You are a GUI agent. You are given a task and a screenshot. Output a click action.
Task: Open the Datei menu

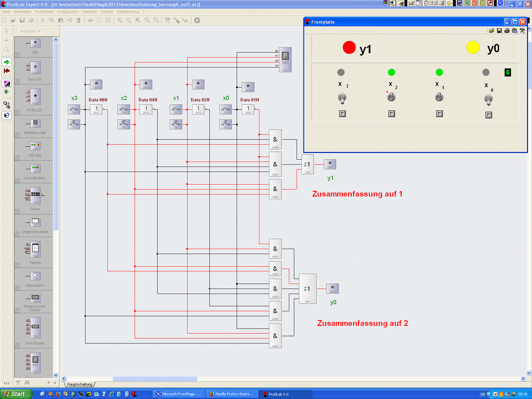pos(6,12)
